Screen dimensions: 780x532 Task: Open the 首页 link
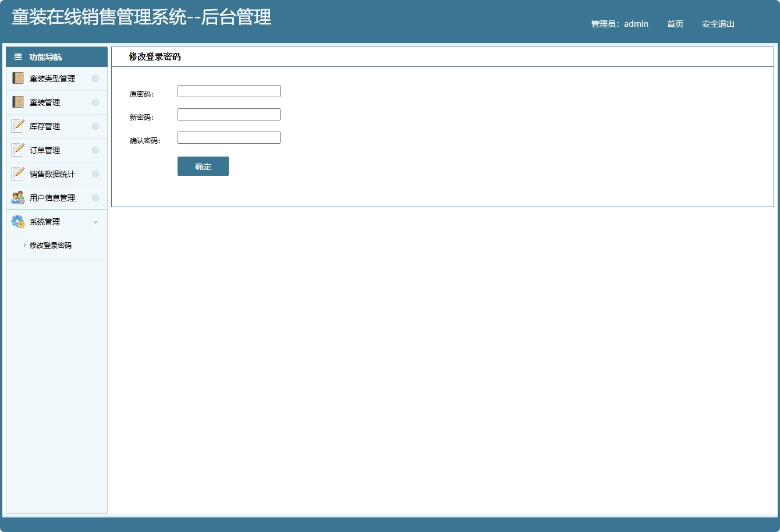(675, 24)
